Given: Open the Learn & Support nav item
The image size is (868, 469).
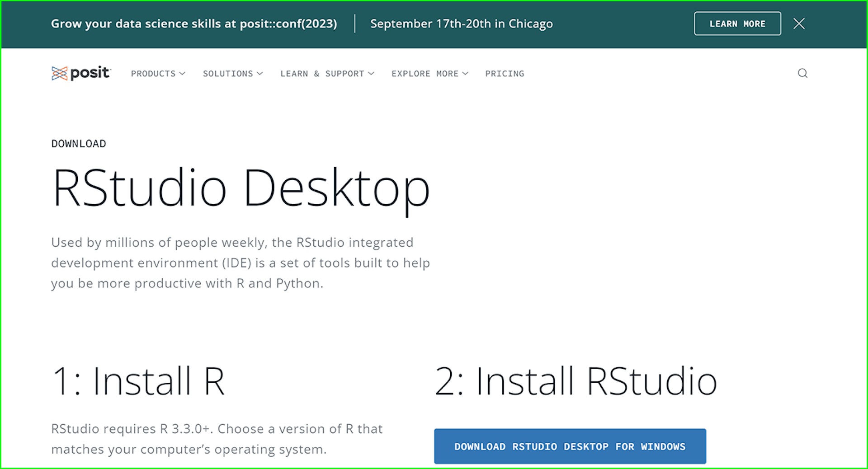Looking at the screenshot, I should pos(322,74).
